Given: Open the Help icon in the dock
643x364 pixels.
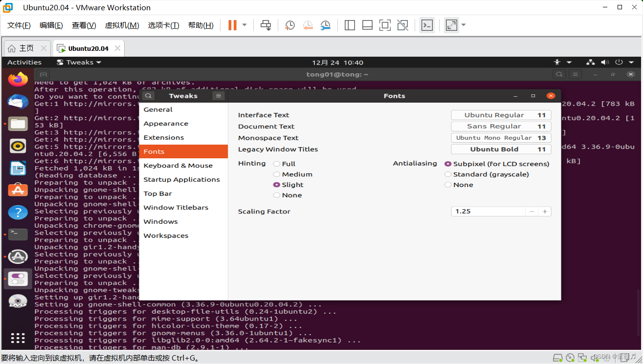Looking at the screenshot, I should (18, 212).
